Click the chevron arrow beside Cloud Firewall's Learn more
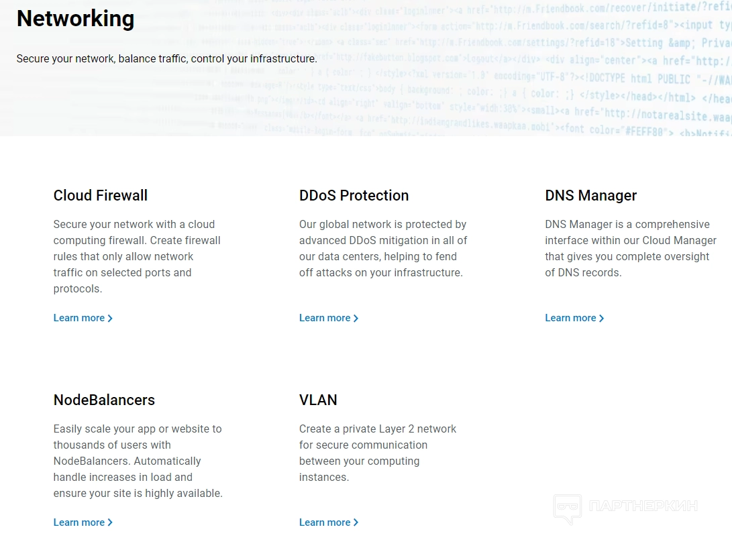The height and width of the screenshot is (560, 732). 110,319
